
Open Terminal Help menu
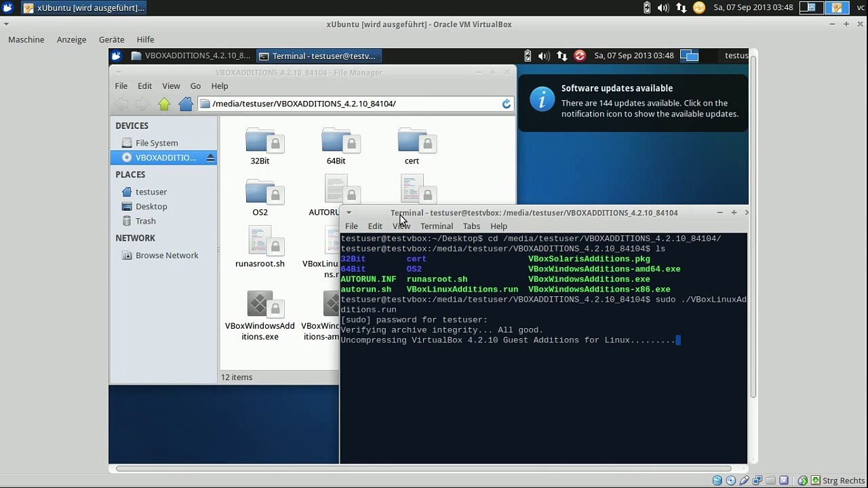click(x=498, y=226)
